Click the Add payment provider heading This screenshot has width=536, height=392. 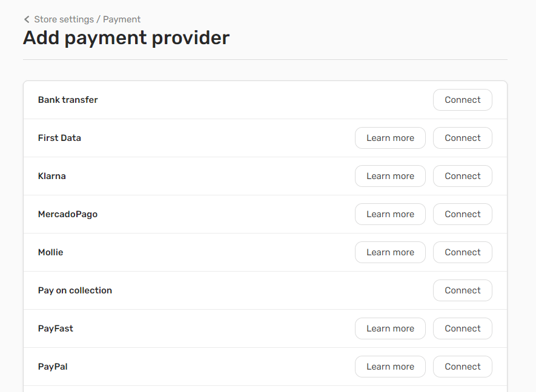click(x=125, y=38)
